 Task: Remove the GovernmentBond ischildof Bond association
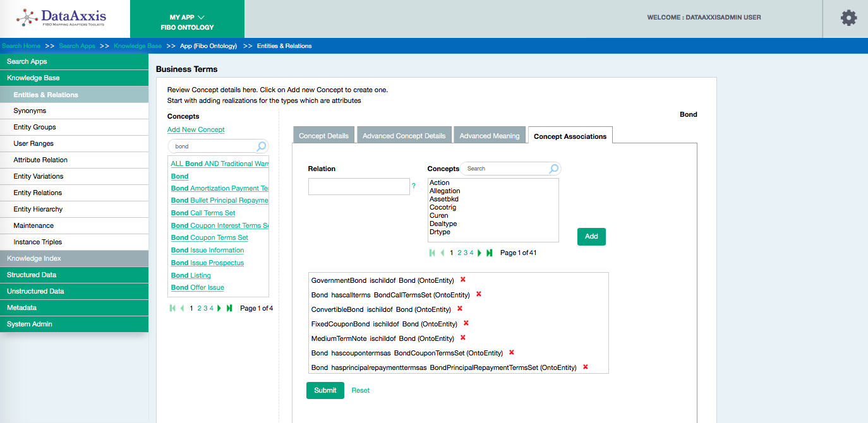click(x=462, y=280)
